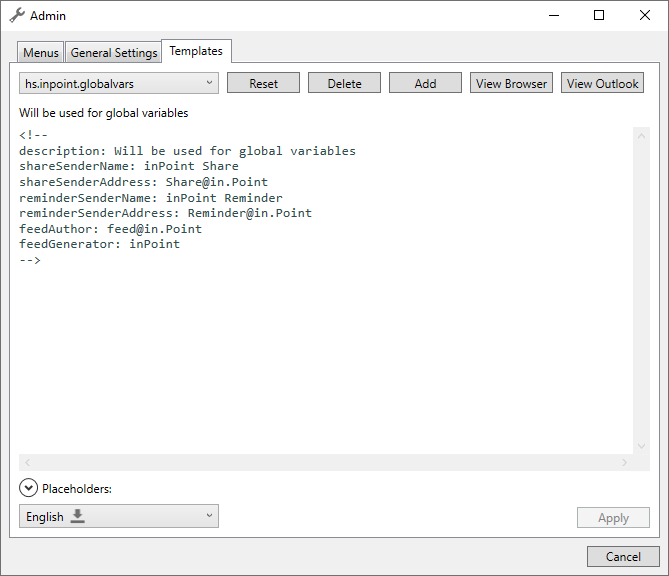Image resolution: width=669 pixels, height=576 pixels.
Task: Preview template with View Outlook
Action: click(x=602, y=84)
